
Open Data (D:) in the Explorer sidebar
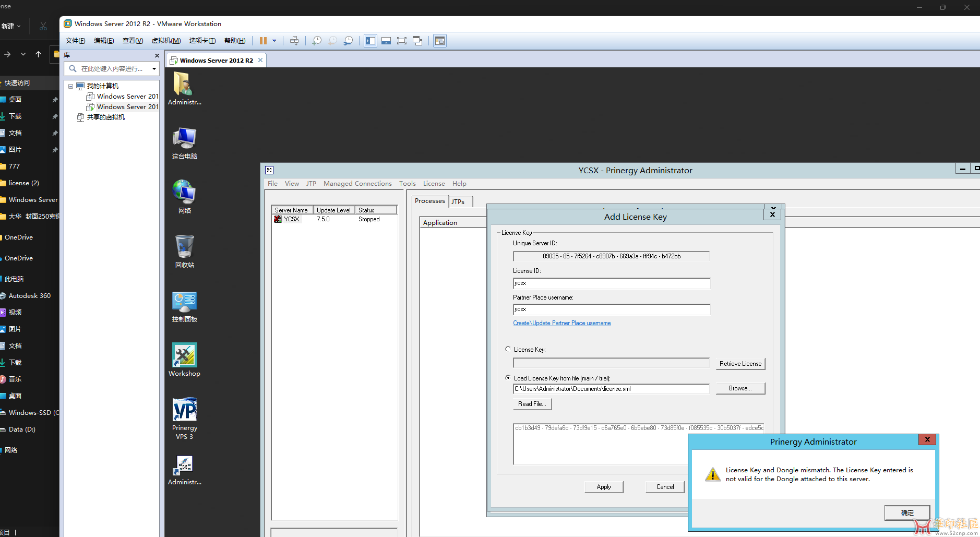(22, 429)
